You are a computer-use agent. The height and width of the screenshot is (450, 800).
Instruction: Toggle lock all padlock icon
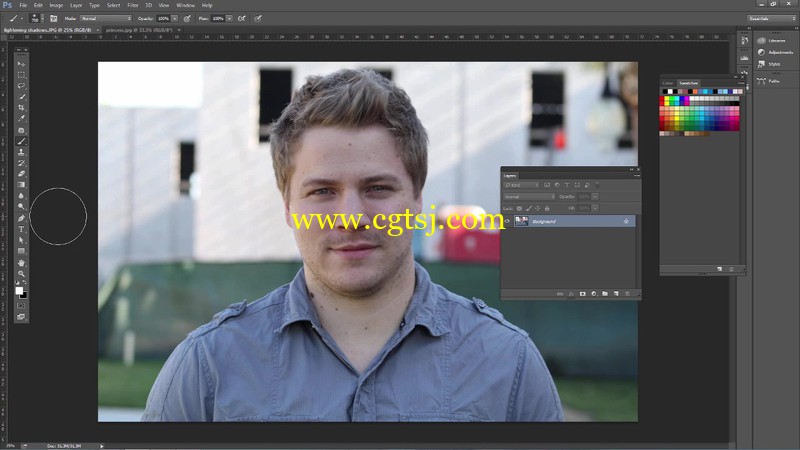(547, 208)
